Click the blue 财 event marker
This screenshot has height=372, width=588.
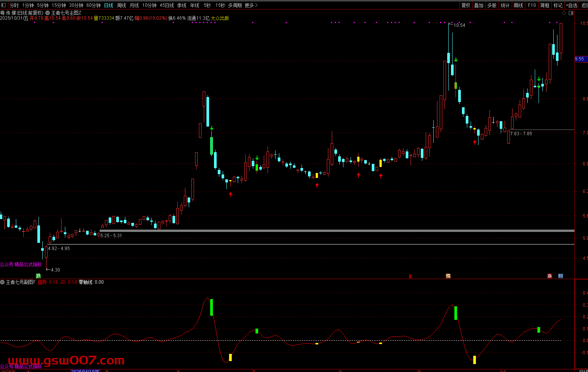(x=560, y=276)
